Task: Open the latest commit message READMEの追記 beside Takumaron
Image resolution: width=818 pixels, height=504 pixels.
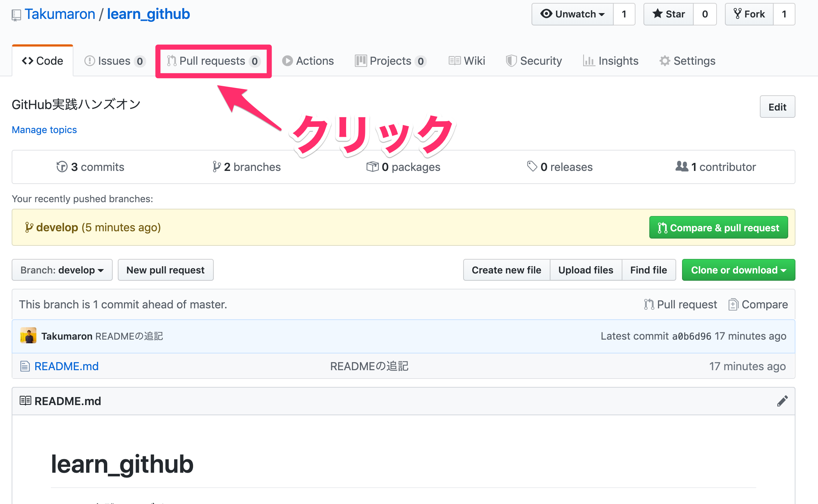Action: (129, 336)
